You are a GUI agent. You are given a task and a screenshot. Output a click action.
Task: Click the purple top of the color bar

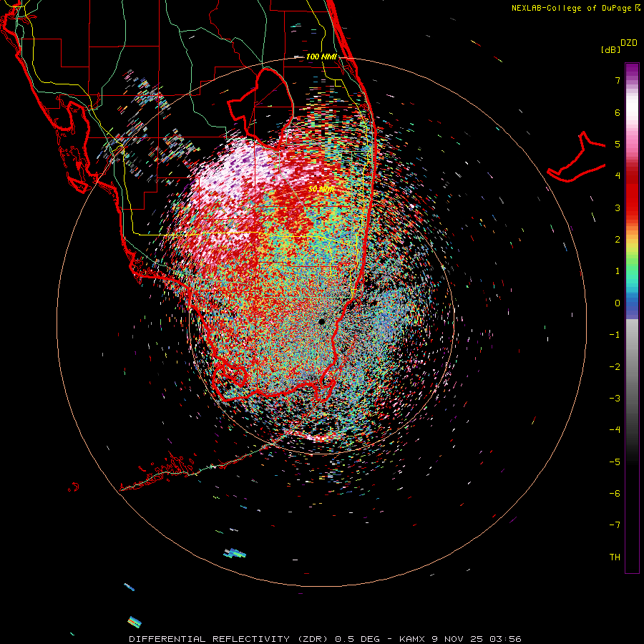(632, 70)
